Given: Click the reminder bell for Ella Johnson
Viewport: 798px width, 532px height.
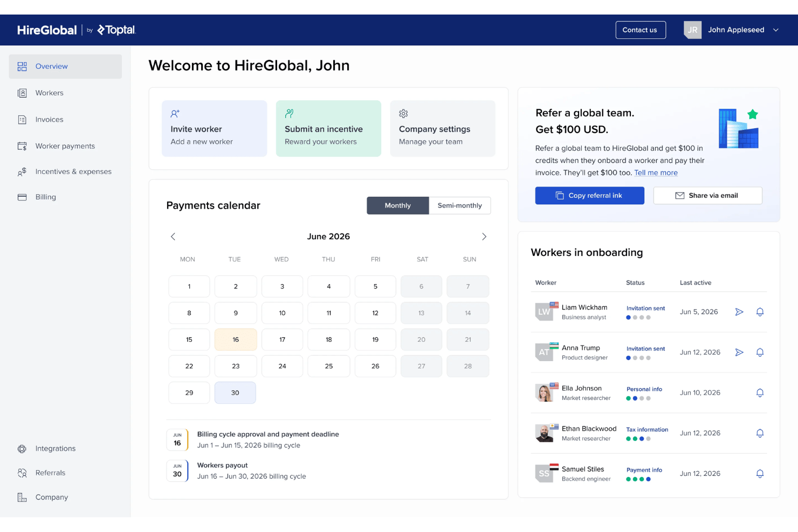Looking at the screenshot, I should [x=760, y=393].
